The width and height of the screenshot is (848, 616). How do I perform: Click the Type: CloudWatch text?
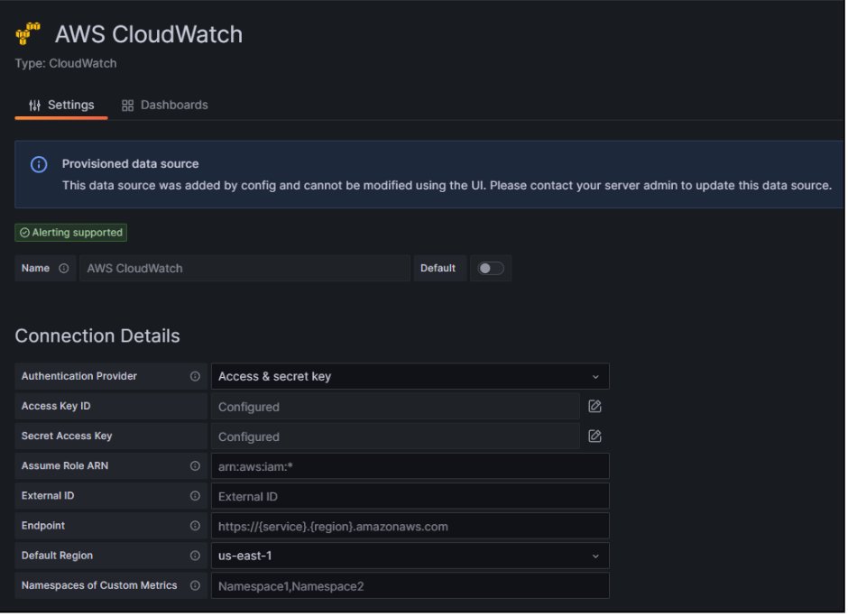[66, 64]
